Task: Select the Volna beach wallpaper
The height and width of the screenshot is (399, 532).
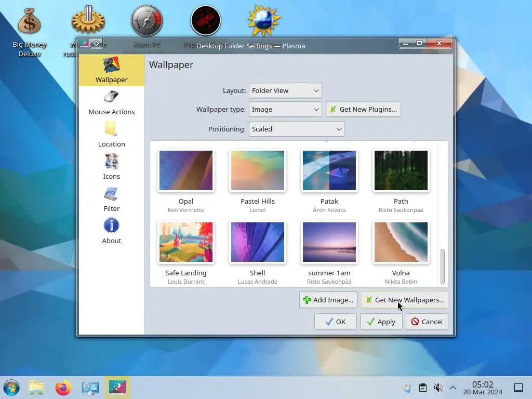Action: (401, 242)
